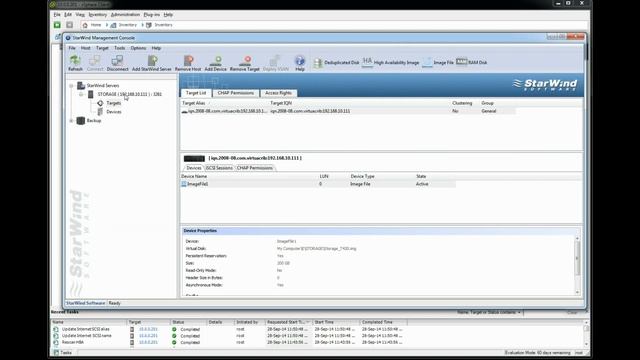Click the greyed Deploy VSAN icon
This screenshot has width=640, height=360.
coord(275,60)
